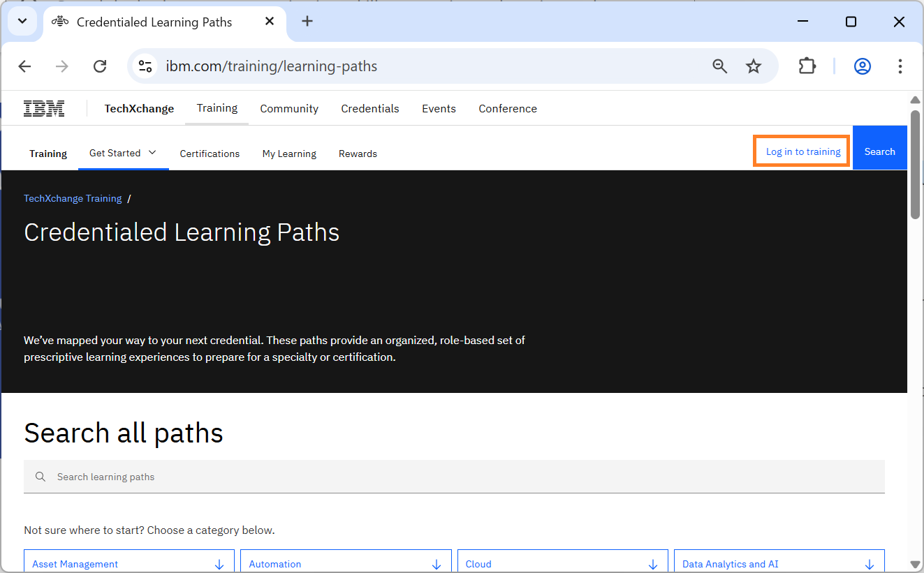Reload the page
Screen dimensions: 924x573
point(100,66)
